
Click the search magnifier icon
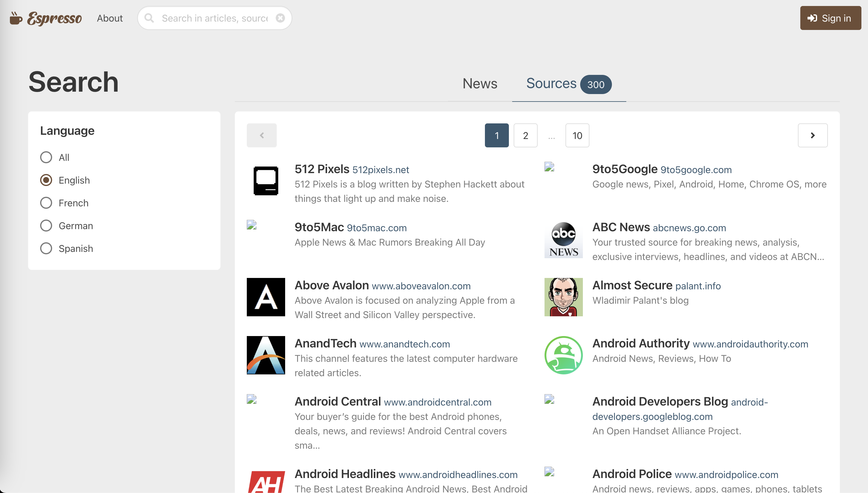click(149, 18)
